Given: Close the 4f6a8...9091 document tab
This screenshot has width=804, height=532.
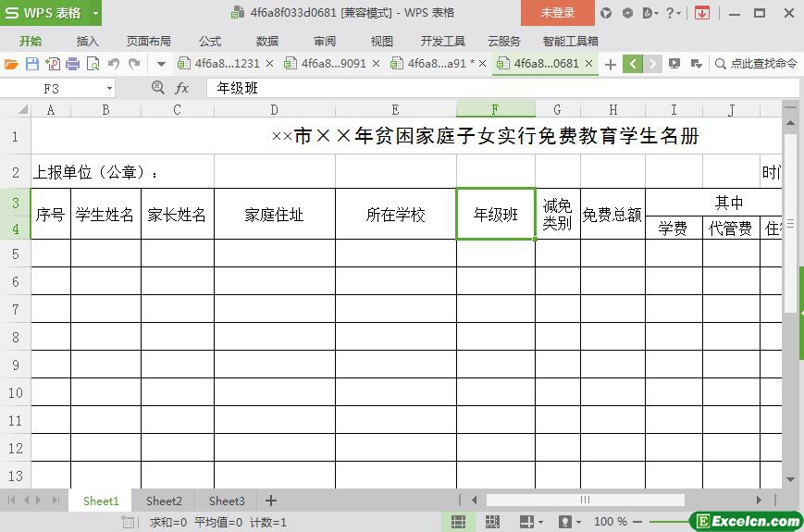Looking at the screenshot, I should coord(376,64).
